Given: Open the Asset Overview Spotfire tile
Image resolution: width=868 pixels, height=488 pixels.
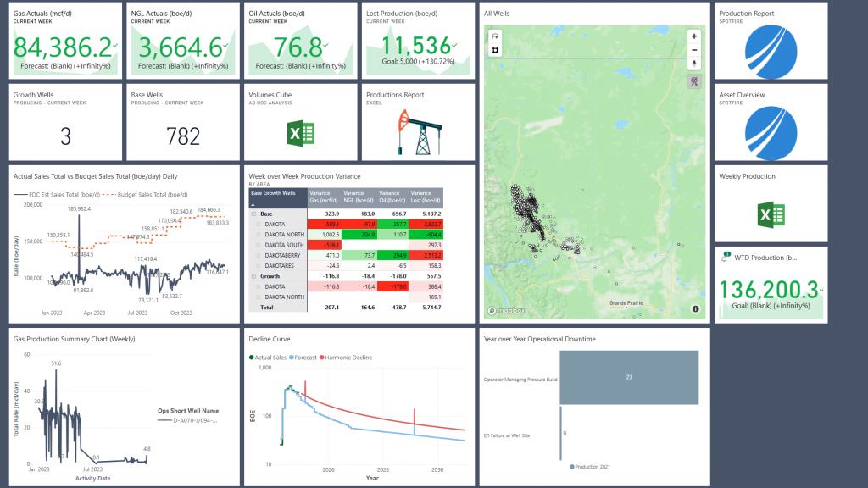Looking at the screenshot, I should pyautogui.click(x=770, y=134).
